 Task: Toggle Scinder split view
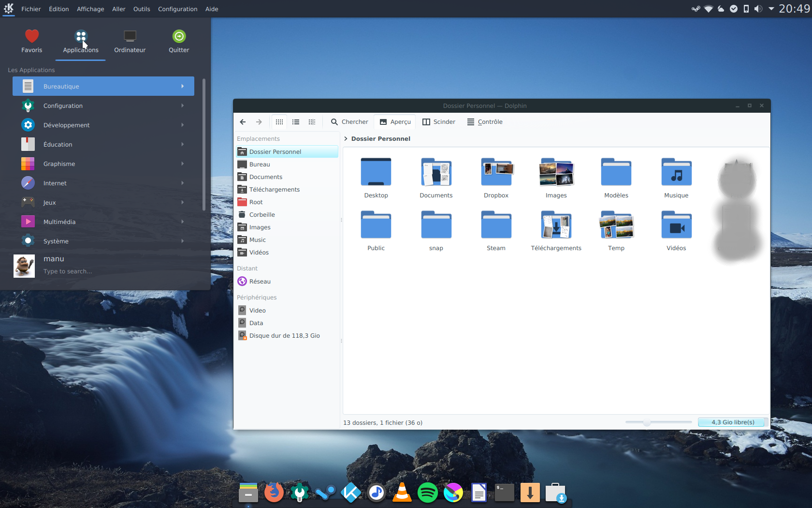click(x=439, y=122)
